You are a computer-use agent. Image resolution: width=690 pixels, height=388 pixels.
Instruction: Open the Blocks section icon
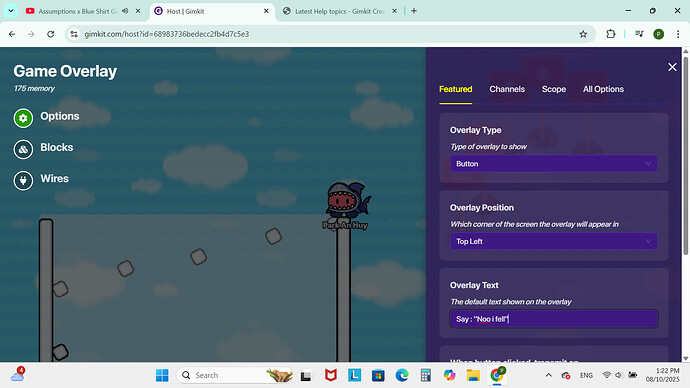(x=23, y=149)
